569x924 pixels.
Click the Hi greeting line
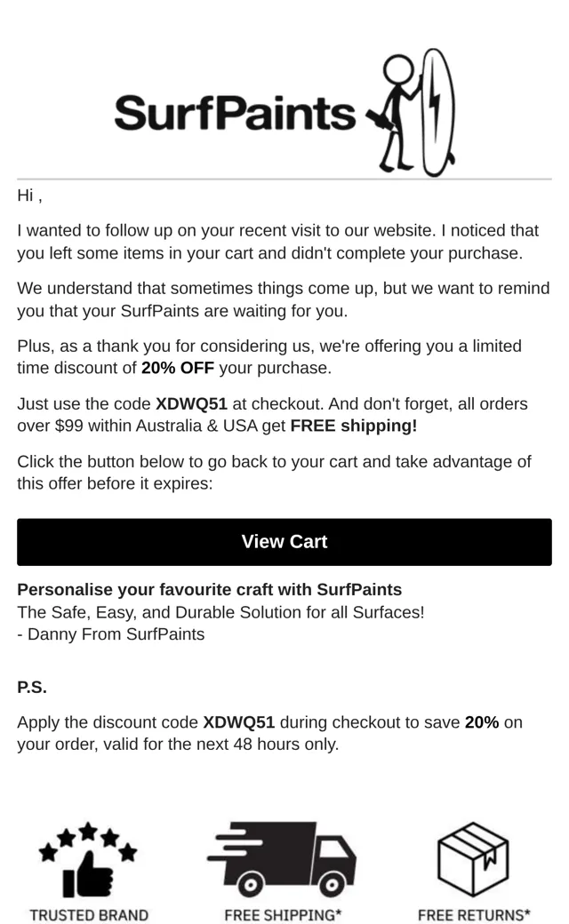(x=29, y=195)
